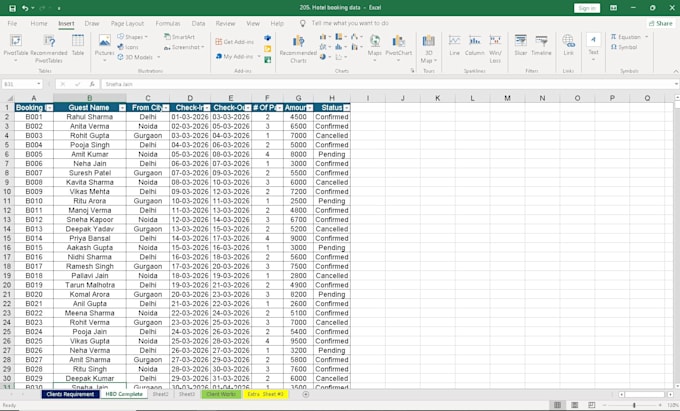This screenshot has height=411, width=680.
Task: Open the Booking ID column filter dropdown
Action: [x=49, y=108]
